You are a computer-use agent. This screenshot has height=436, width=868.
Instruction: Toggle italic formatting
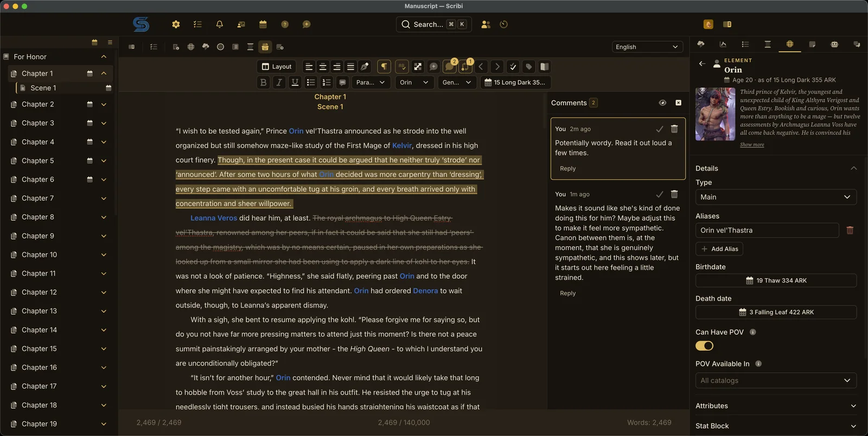[x=279, y=82]
